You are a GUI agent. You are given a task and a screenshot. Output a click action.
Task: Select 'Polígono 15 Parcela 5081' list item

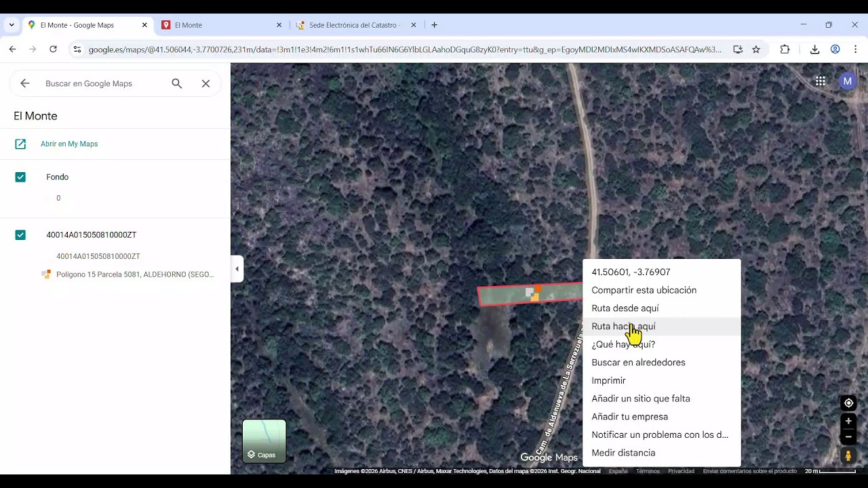[x=135, y=274]
